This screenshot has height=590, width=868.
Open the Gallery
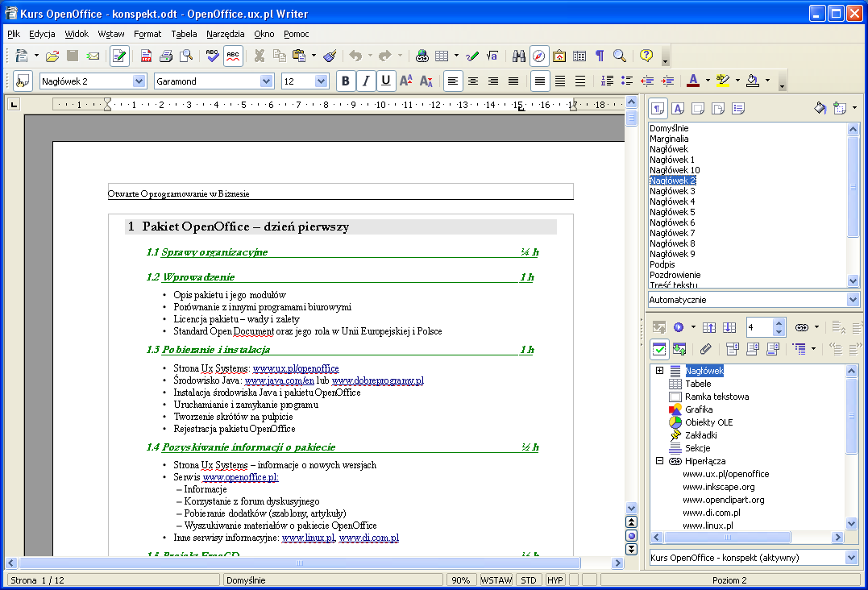coord(559,56)
